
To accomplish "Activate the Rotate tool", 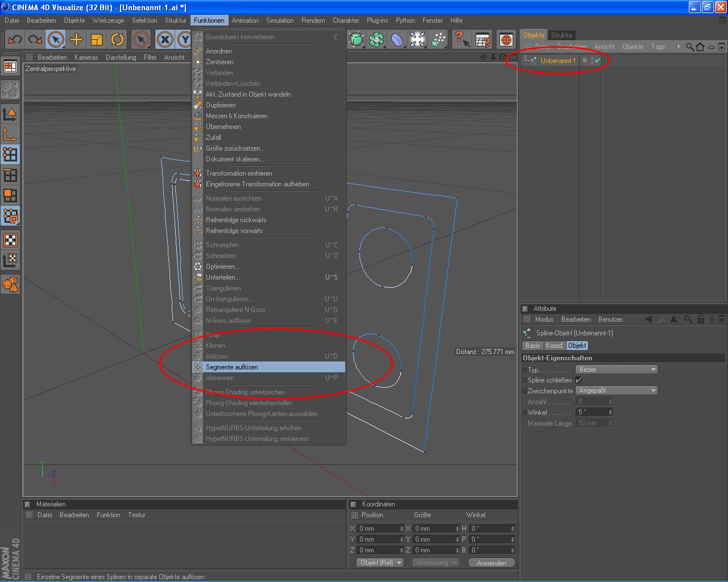I will coord(117,39).
